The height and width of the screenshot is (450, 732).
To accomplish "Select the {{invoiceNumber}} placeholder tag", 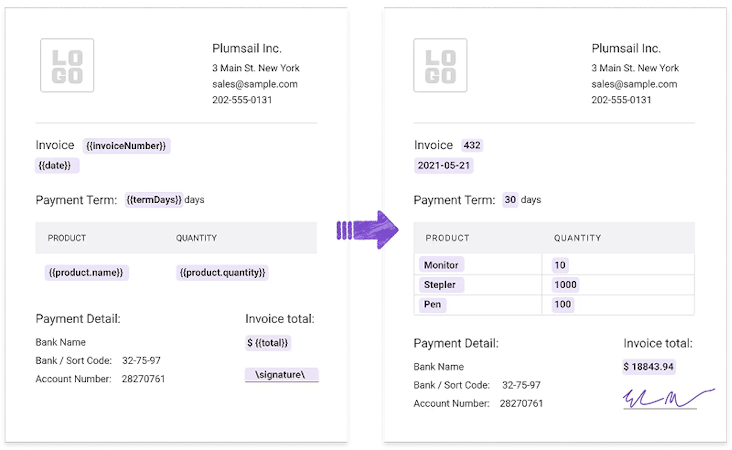I will pos(127,146).
